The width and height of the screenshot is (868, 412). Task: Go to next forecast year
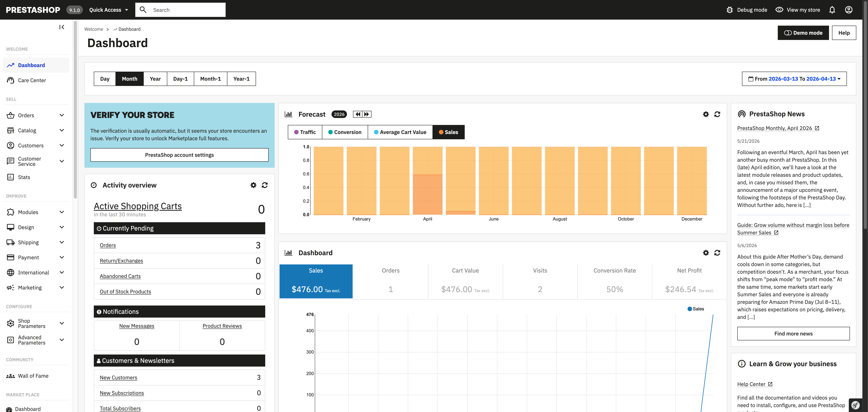tap(367, 114)
